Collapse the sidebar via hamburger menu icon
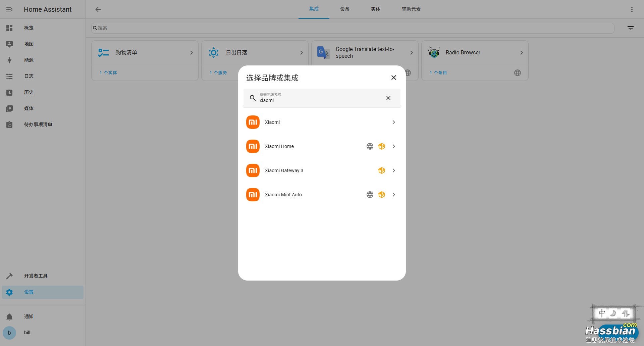Screen dimensions: 644x346 pos(9,9)
